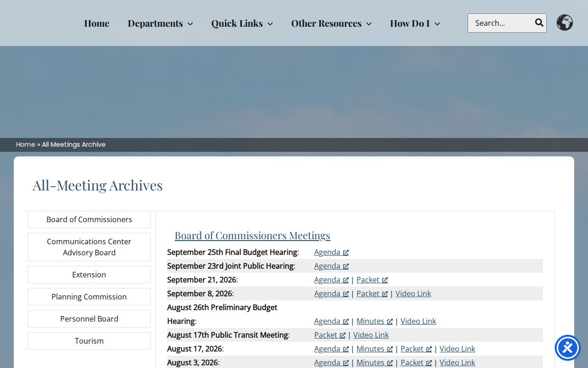Image resolution: width=588 pixels, height=368 pixels.
Task: Expand the Other Resources menu
Action: coord(331,23)
